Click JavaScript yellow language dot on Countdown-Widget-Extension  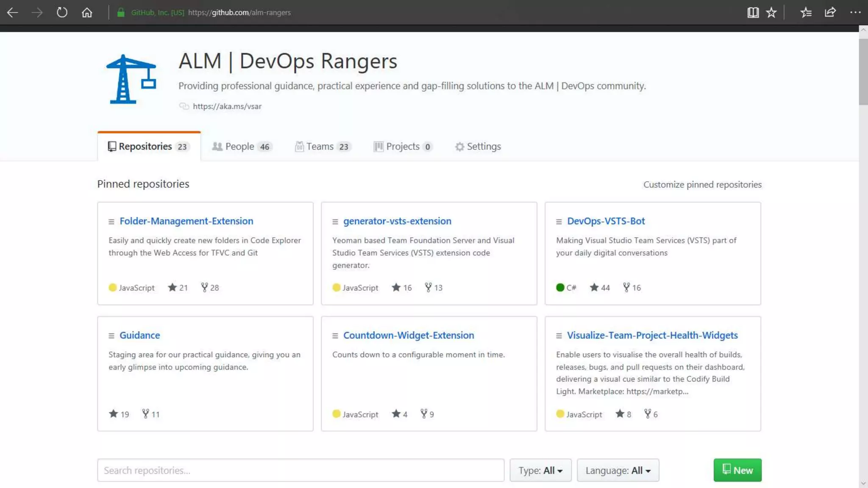tap(337, 414)
